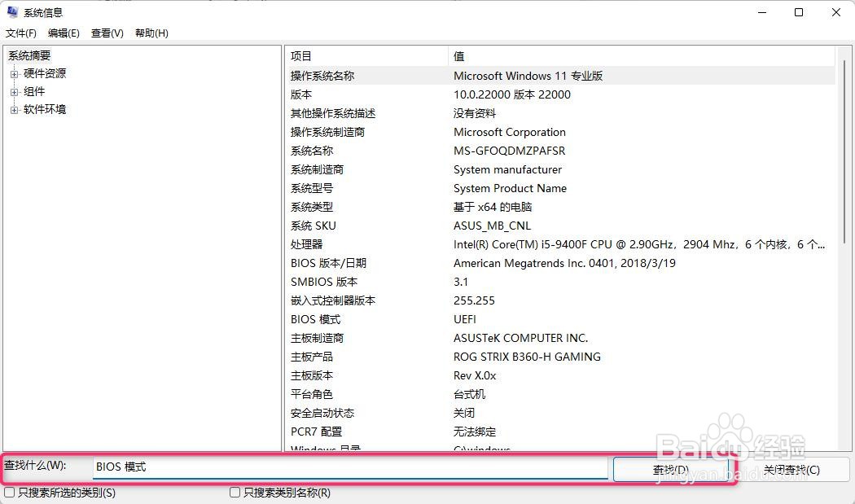Expand the 组件 tree node

click(x=14, y=92)
